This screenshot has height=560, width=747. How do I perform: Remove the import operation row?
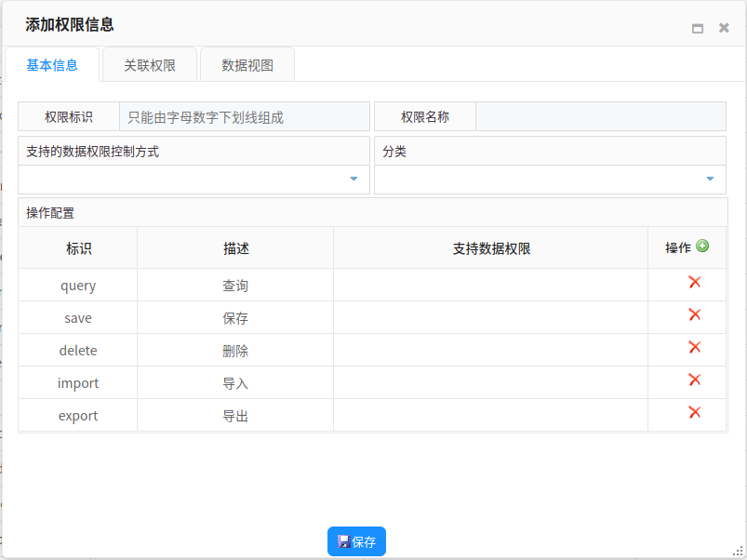pos(694,380)
